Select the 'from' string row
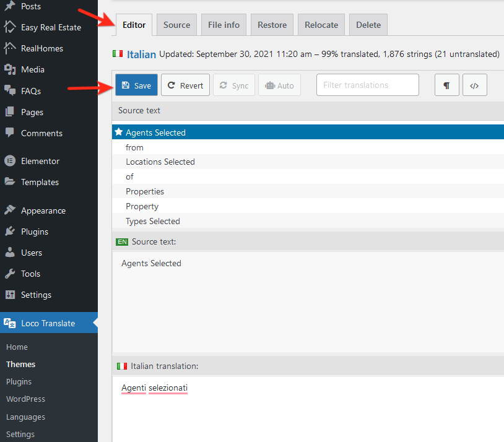The image size is (504, 442). point(308,147)
